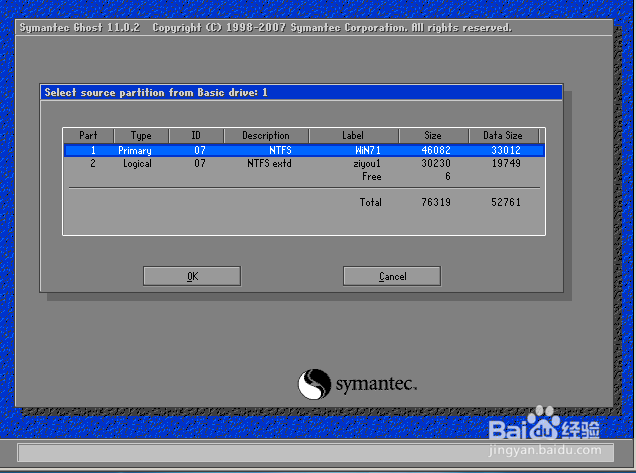This screenshot has width=636, height=473.
Task: Click the Data Size column header
Action: (503, 135)
